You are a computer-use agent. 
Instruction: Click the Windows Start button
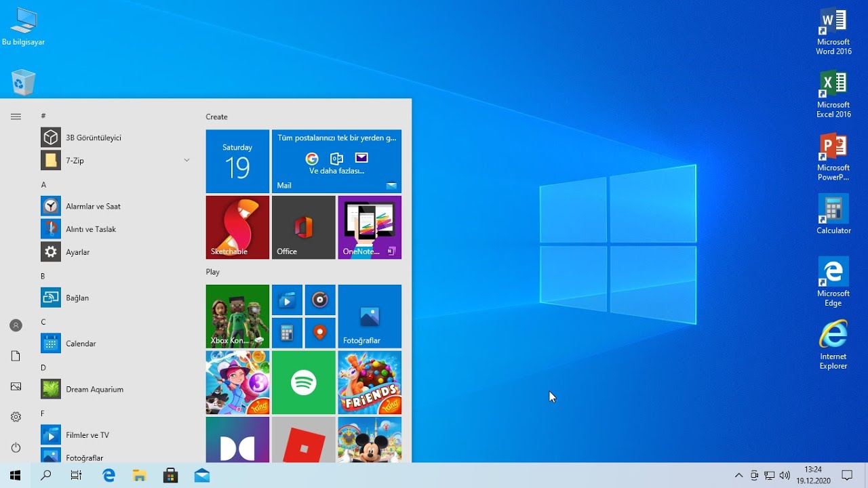point(15,476)
